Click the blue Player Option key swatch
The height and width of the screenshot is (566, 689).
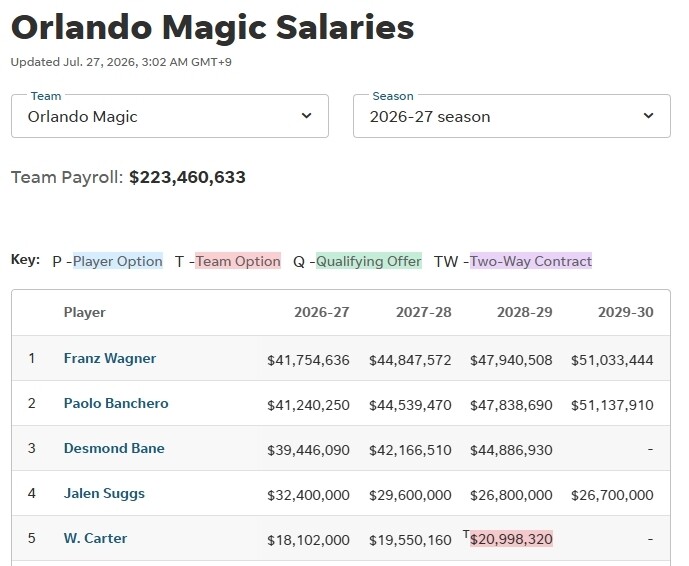pos(118,261)
